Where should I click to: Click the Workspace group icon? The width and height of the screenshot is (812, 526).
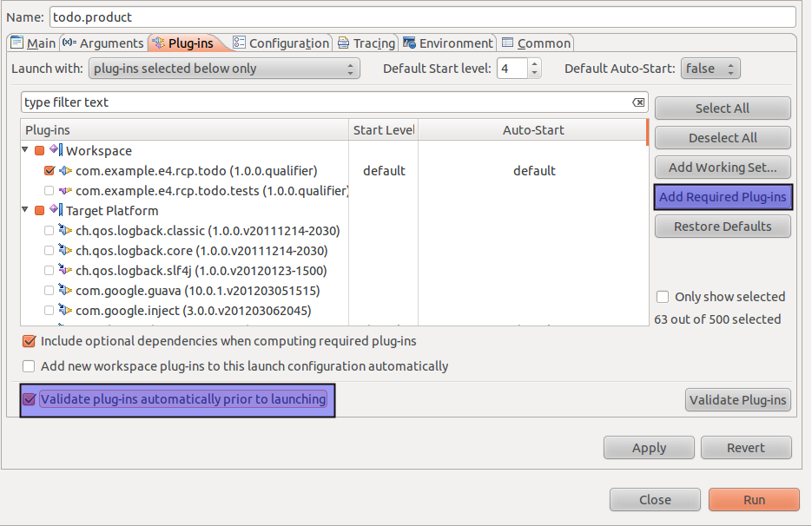56,151
